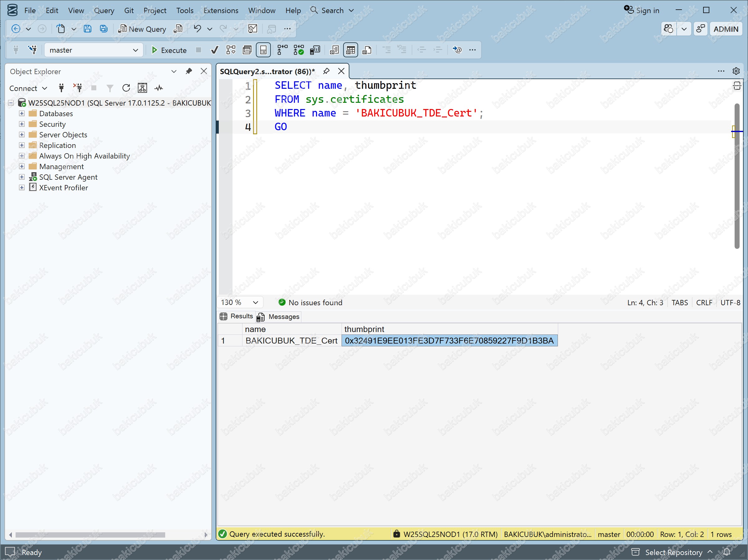Click Include Actual Execution Plan icon
This screenshot has height=560, width=748.
coord(282,50)
